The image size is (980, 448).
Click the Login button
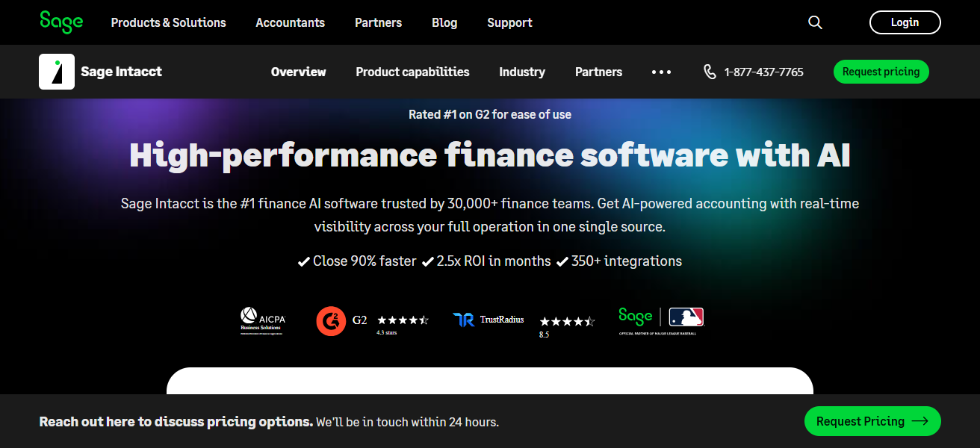tap(905, 22)
